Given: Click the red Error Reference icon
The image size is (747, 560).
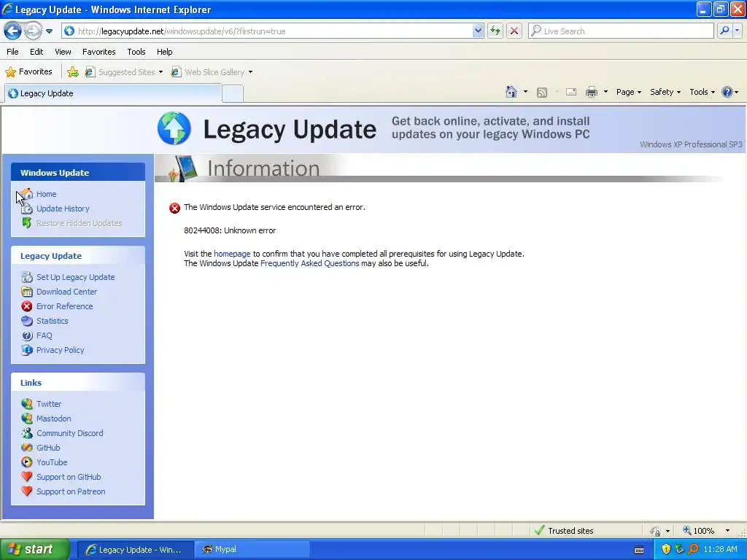Looking at the screenshot, I should pyautogui.click(x=27, y=306).
